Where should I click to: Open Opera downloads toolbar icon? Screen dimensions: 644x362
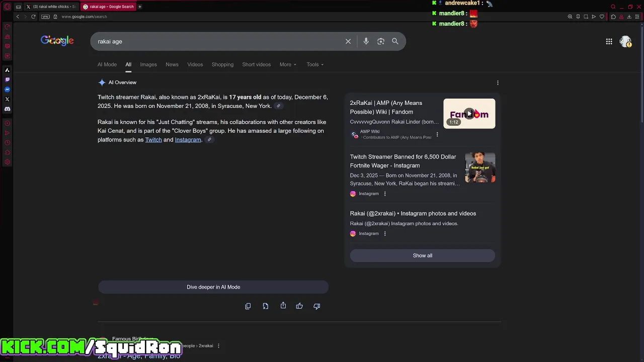[x=629, y=17]
